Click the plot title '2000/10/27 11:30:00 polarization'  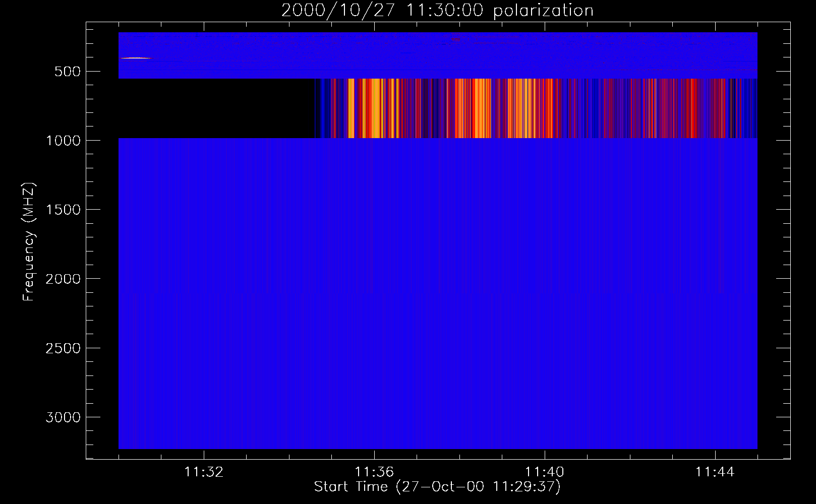(x=437, y=11)
